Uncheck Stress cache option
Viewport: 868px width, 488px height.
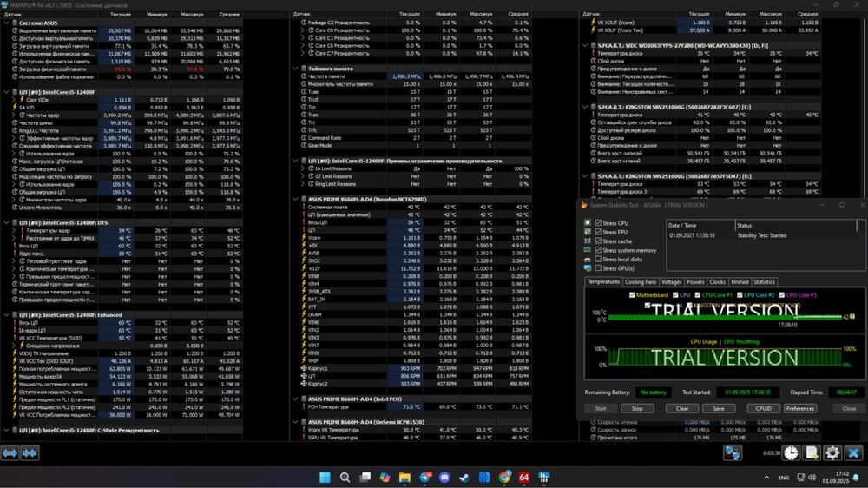pos(598,241)
